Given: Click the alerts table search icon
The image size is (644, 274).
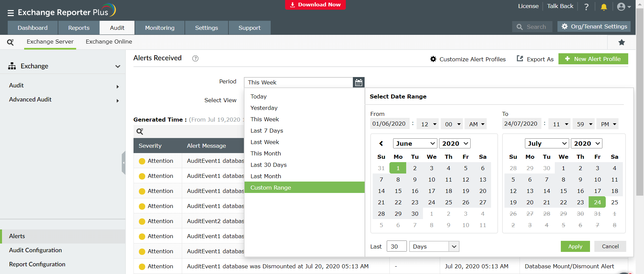Looking at the screenshot, I should [140, 131].
